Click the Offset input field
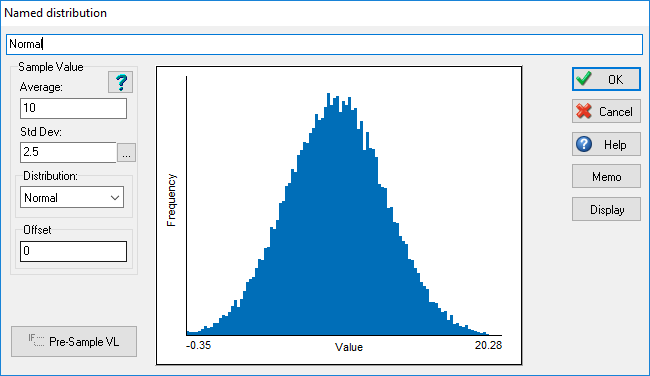 (73, 251)
